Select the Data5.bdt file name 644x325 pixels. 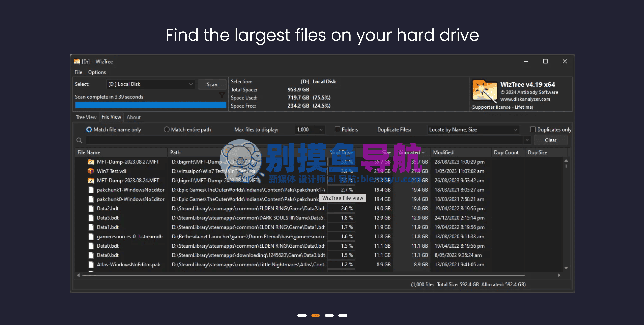click(x=108, y=218)
